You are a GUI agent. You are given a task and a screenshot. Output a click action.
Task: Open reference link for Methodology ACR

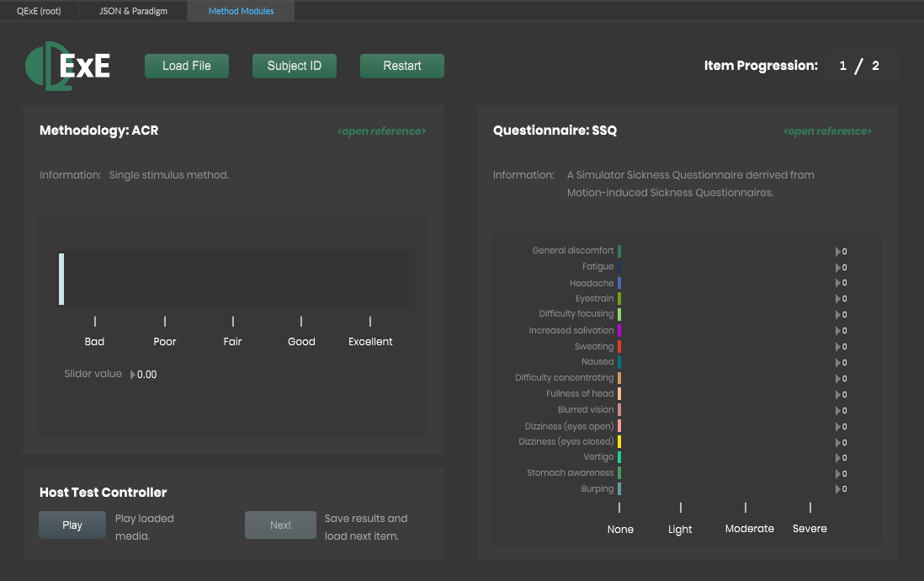point(381,131)
